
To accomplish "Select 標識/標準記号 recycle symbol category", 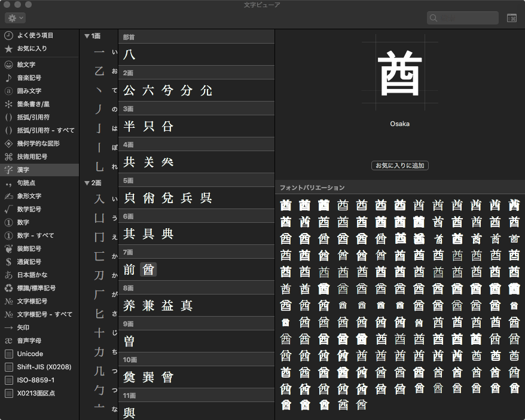I will point(9,288).
